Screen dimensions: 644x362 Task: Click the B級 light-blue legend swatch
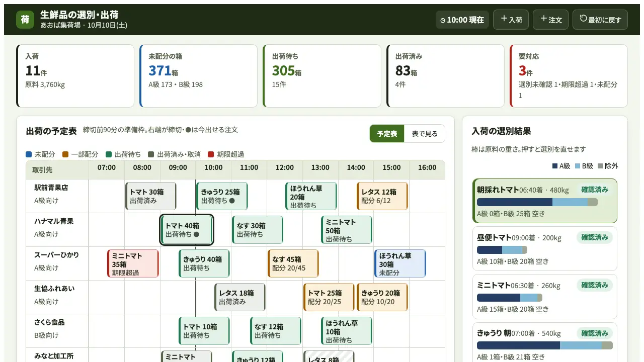pyautogui.click(x=578, y=166)
